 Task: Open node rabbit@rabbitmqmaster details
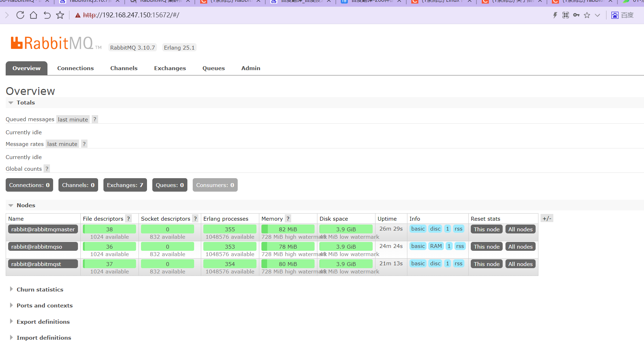(43, 229)
